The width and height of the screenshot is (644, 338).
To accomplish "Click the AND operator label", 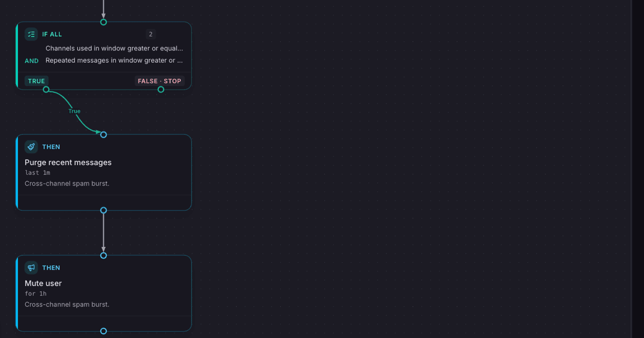I will pyautogui.click(x=32, y=61).
